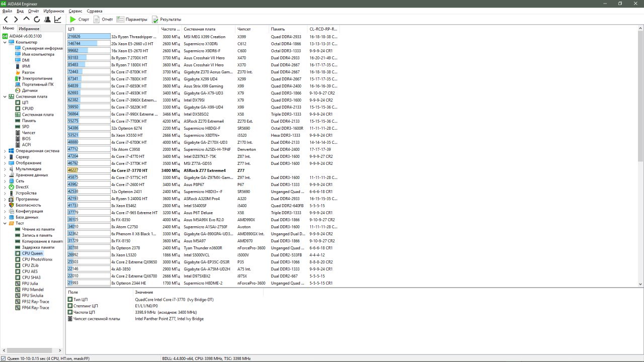
Task: Open the Файл menu
Action: 7,11
